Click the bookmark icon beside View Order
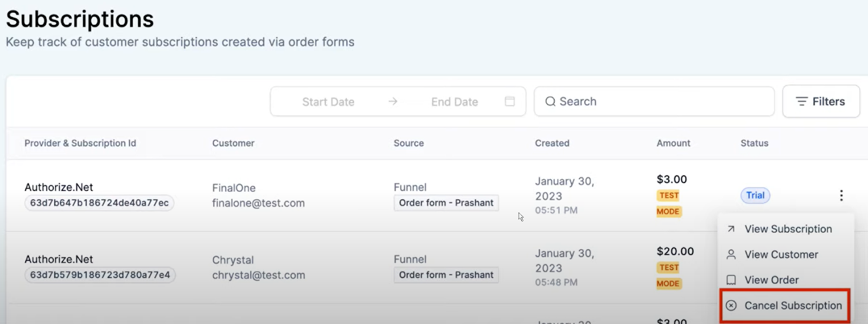Viewport: 868px width, 324px height. 731,280
